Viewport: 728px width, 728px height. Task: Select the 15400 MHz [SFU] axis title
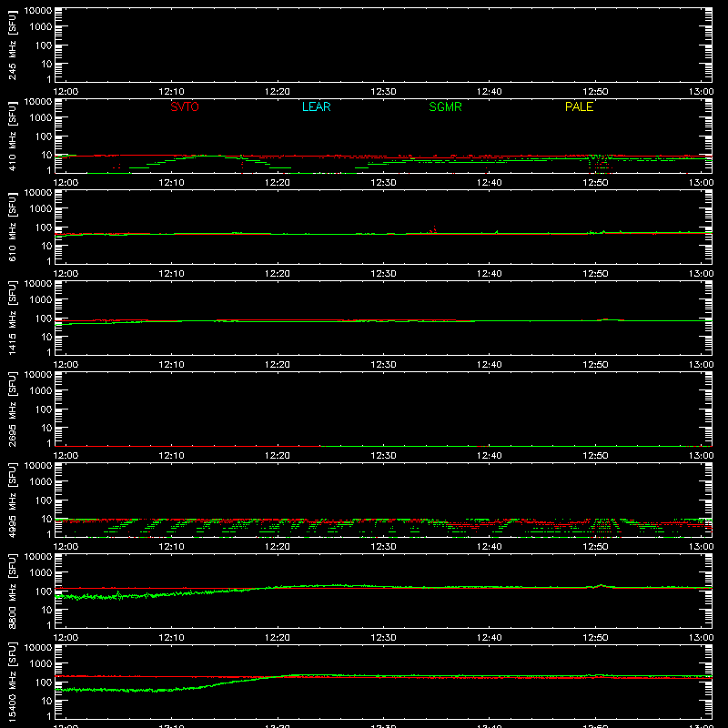pos(12,682)
